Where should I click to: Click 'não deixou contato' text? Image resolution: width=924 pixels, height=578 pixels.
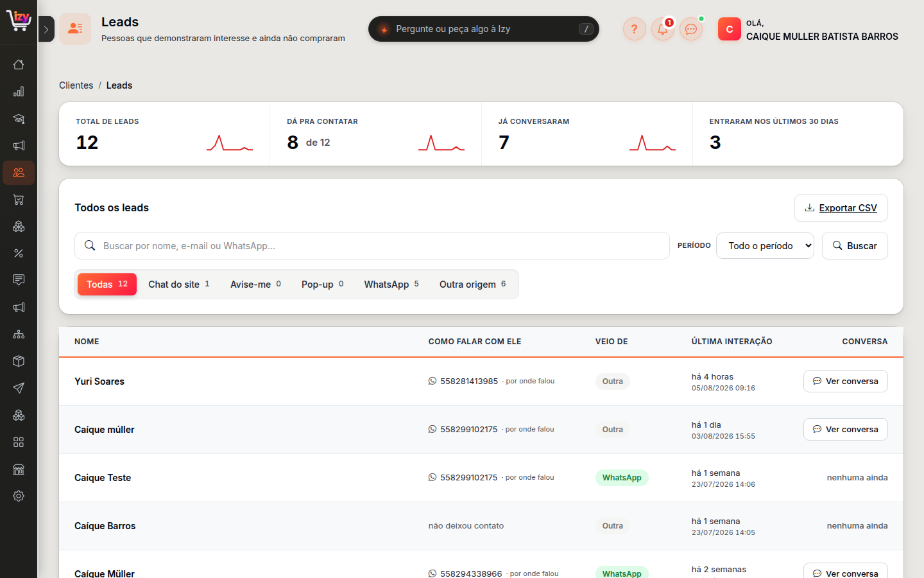(x=466, y=525)
